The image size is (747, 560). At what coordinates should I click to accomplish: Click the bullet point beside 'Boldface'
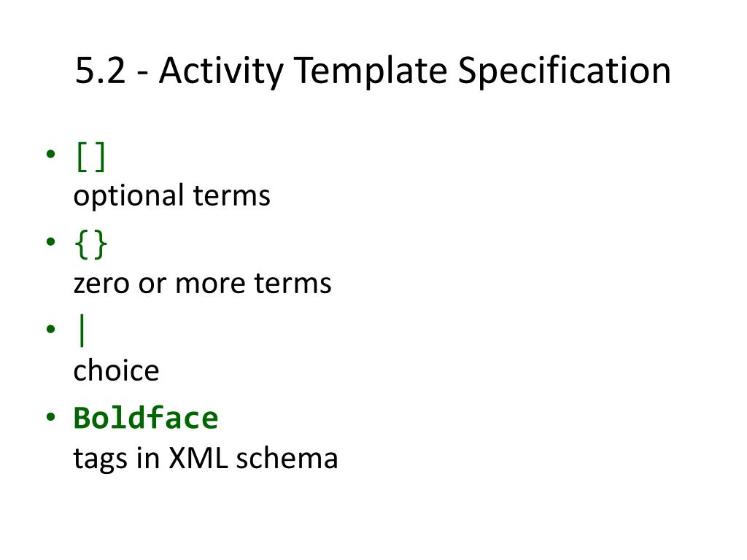coord(51,417)
